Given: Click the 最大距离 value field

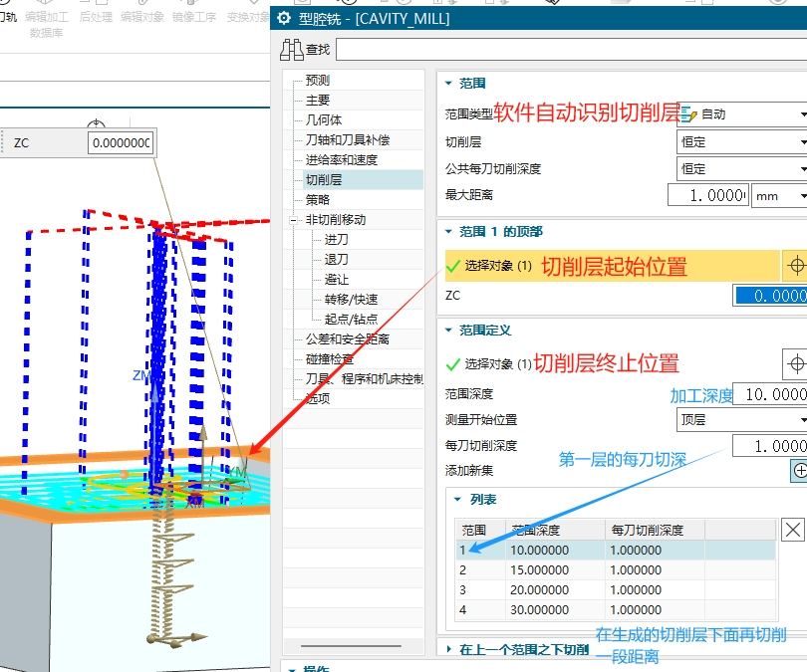Looking at the screenshot, I should [x=708, y=195].
